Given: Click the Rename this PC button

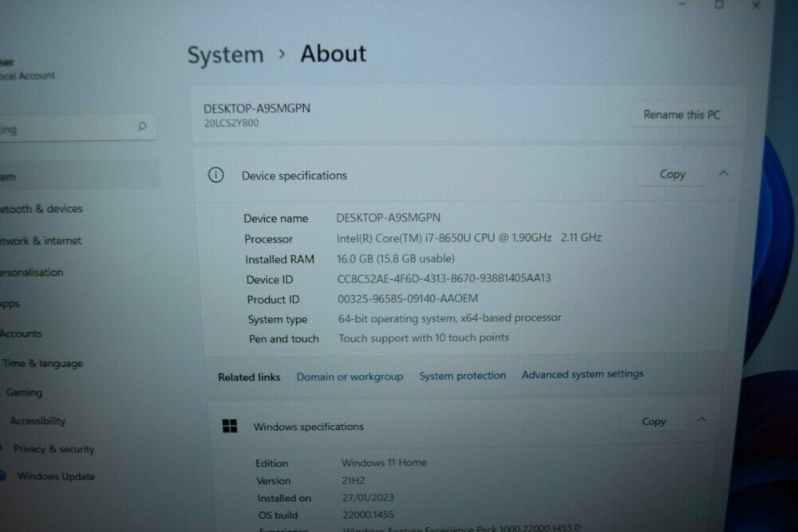Looking at the screenshot, I should coord(681,114).
